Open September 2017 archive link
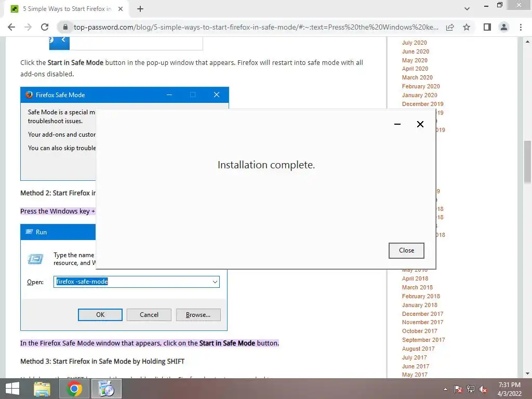Image resolution: width=532 pixels, height=399 pixels. [423, 340]
